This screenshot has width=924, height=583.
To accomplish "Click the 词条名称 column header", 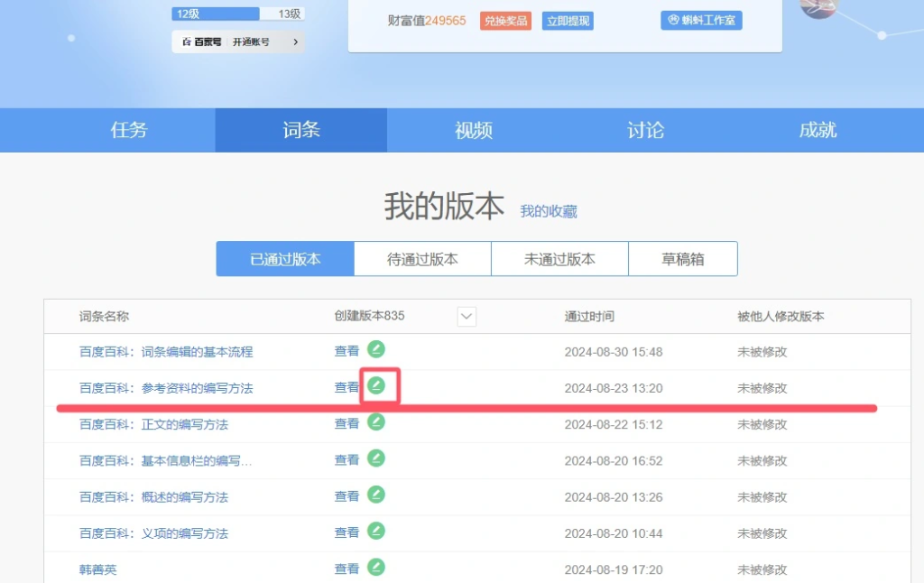I will point(104,317).
